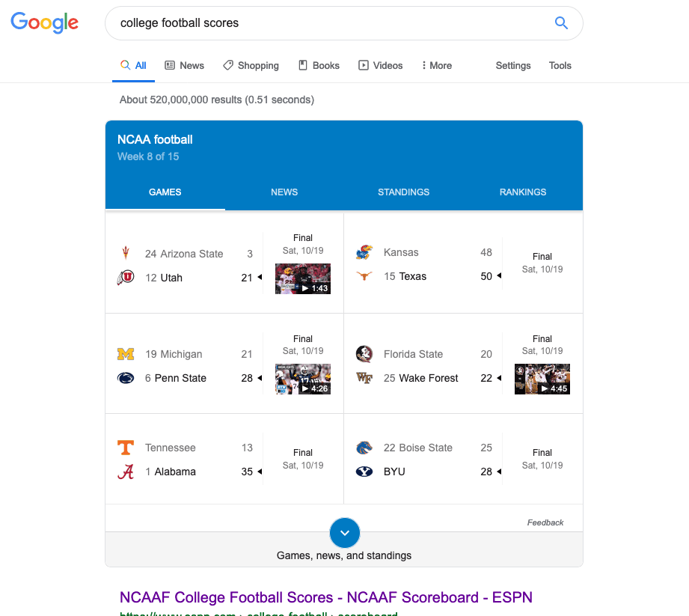The image size is (689, 616).
Task: Play the Florida State vs Wake Forest video
Action: click(x=542, y=379)
